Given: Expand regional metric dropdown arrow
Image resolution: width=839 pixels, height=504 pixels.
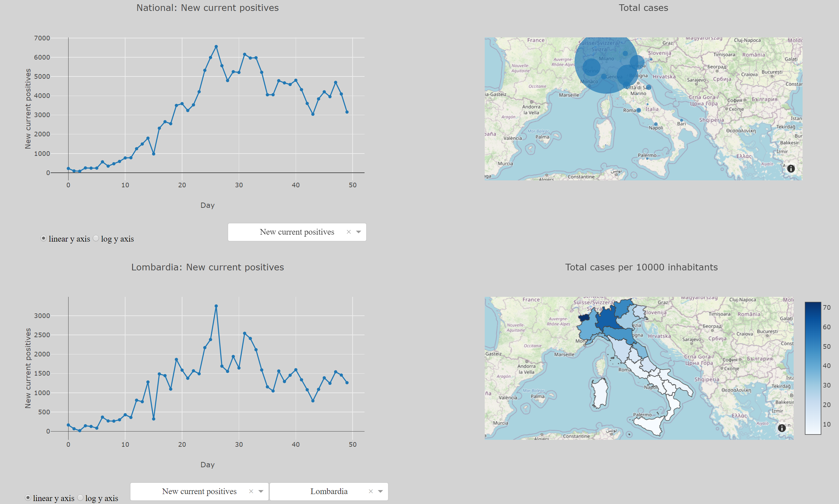Looking at the screenshot, I should 261,491.
